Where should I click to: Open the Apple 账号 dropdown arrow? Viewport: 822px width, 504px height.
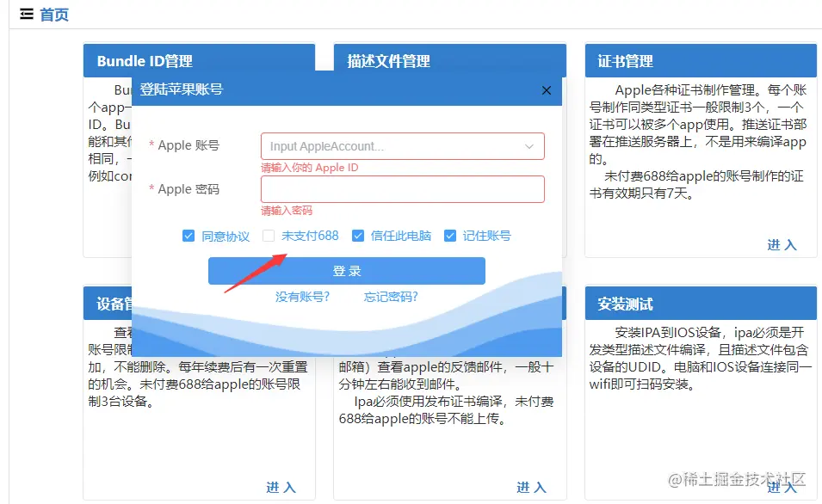(529, 146)
